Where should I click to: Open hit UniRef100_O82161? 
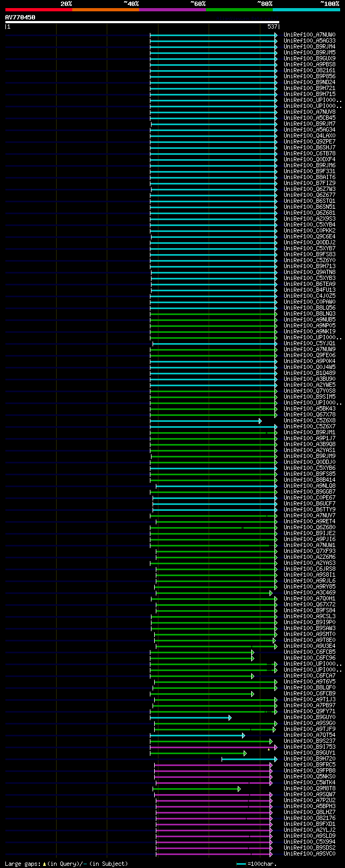point(309,71)
